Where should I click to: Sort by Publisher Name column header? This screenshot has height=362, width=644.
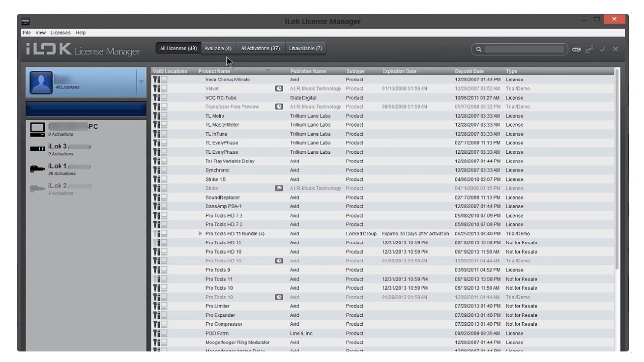pos(308,71)
